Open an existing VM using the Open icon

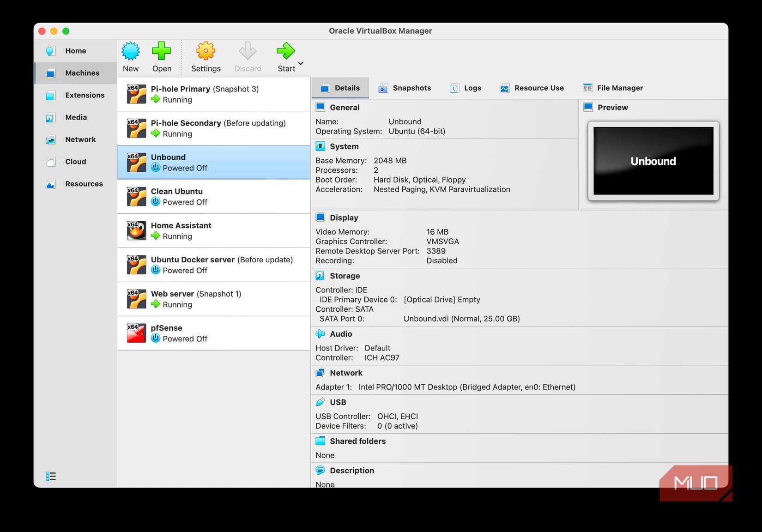coord(162,55)
